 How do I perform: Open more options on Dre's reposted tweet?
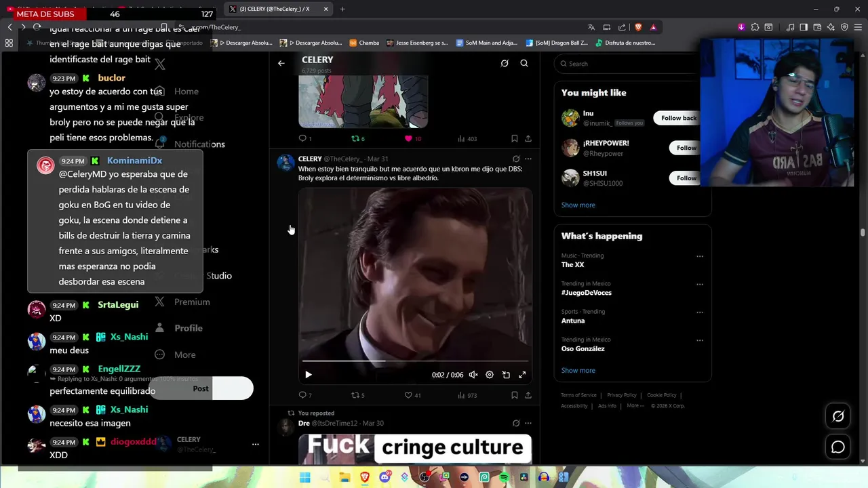(x=528, y=423)
